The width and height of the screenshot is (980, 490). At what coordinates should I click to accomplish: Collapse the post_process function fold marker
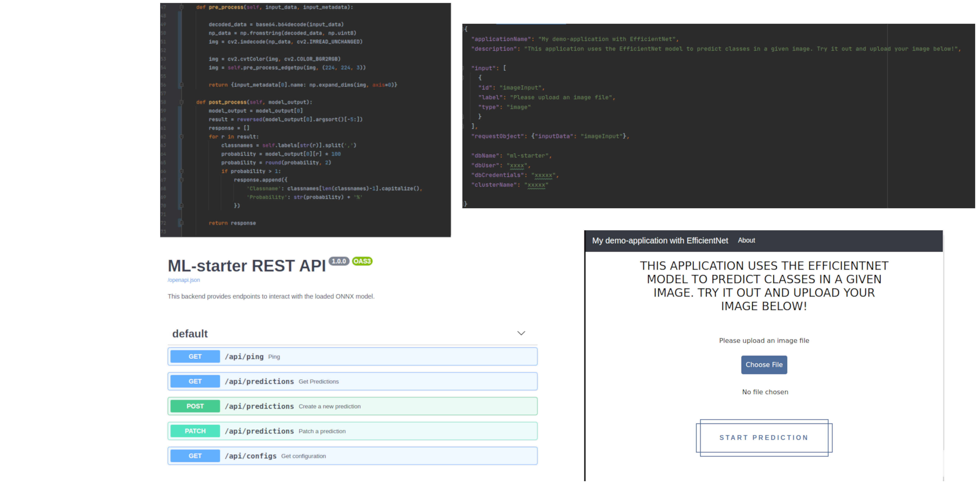point(181,102)
